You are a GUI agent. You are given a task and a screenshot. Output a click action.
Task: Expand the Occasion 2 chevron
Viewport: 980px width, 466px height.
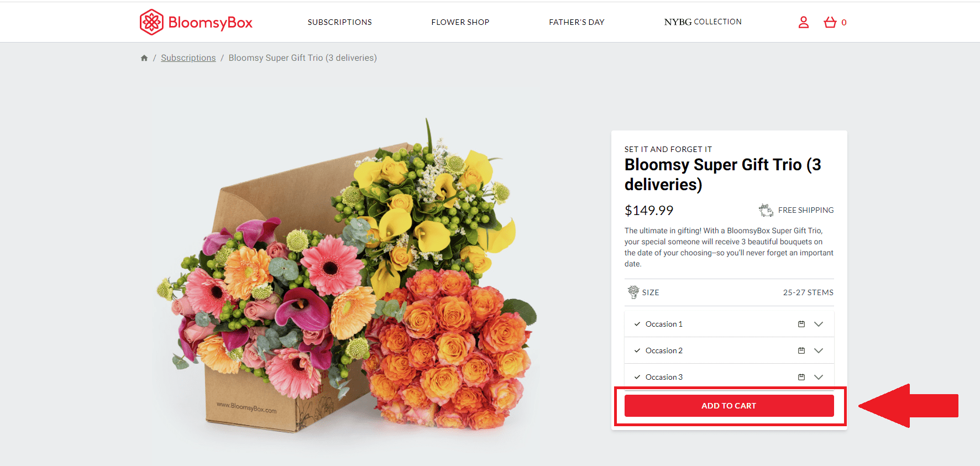819,350
